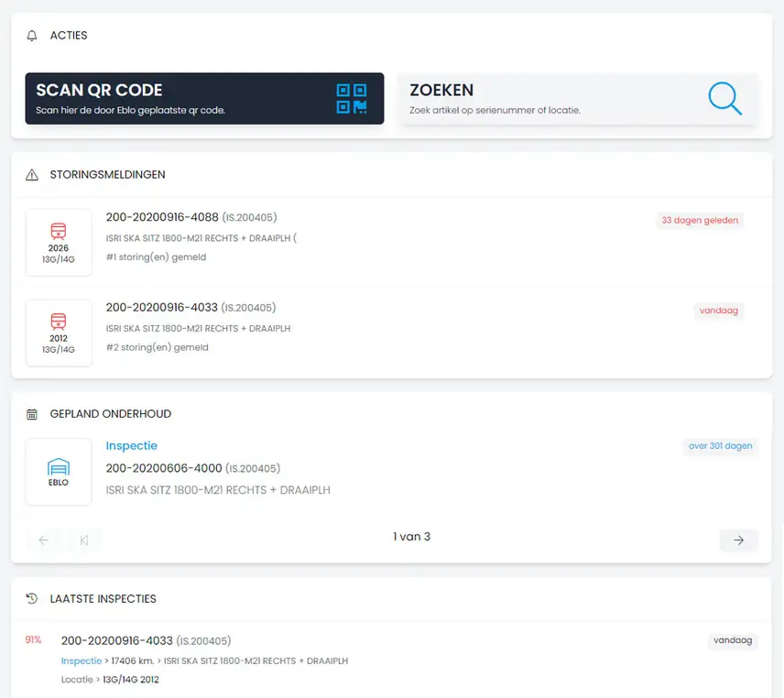The width and height of the screenshot is (784, 698).
Task: Click the bell icon next to ACTIES
Action: [x=30, y=35]
